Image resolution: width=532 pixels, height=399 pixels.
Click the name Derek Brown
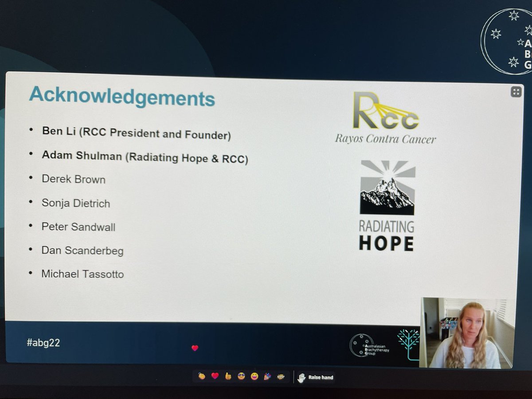click(74, 180)
